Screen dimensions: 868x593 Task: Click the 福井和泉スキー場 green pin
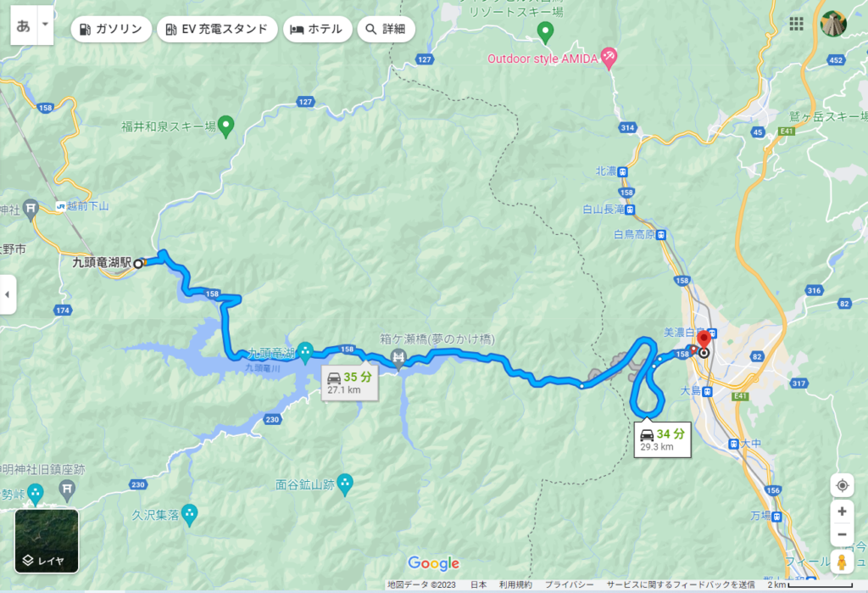click(225, 126)
